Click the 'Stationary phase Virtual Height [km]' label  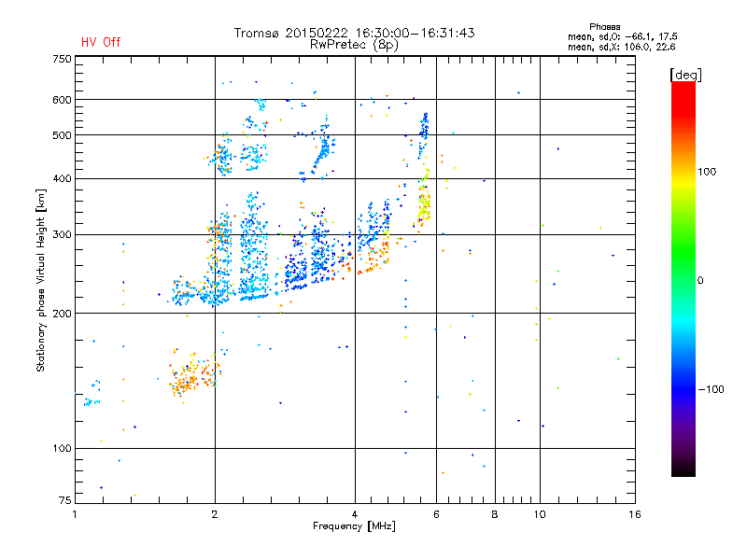41,281
